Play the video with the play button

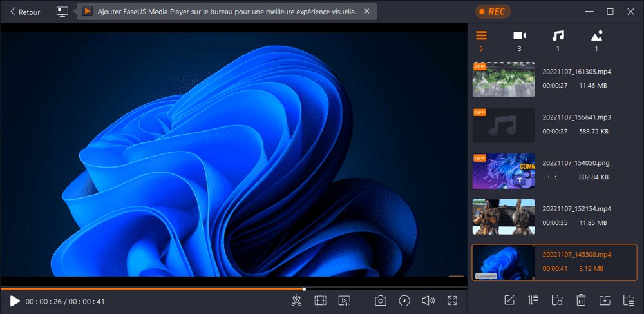15,301
